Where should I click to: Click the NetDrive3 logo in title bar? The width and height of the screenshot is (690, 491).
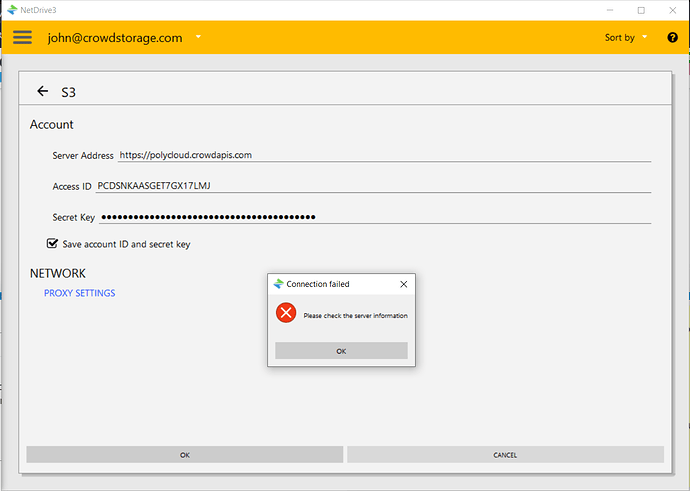coord(12,10)
